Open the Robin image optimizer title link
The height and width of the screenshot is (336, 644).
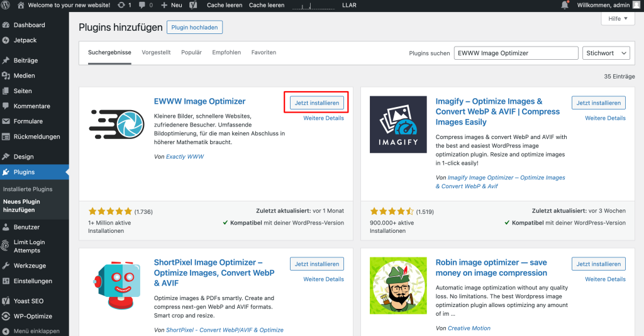coord(491,267)
